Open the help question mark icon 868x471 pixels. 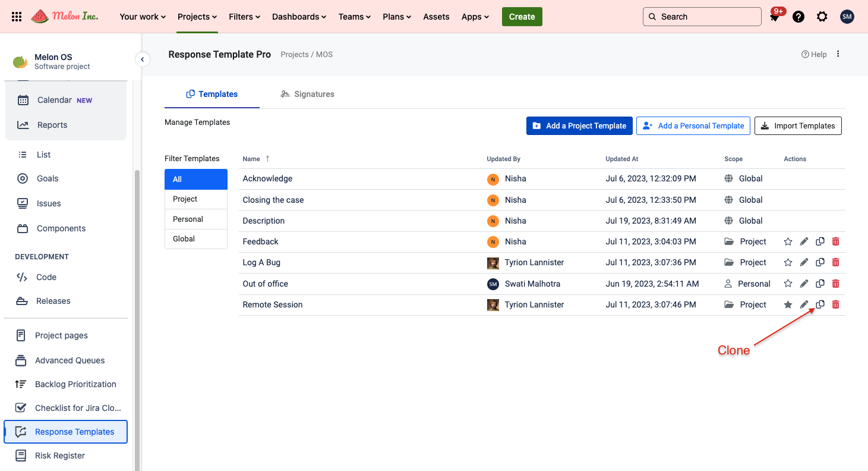click(798, 17)
